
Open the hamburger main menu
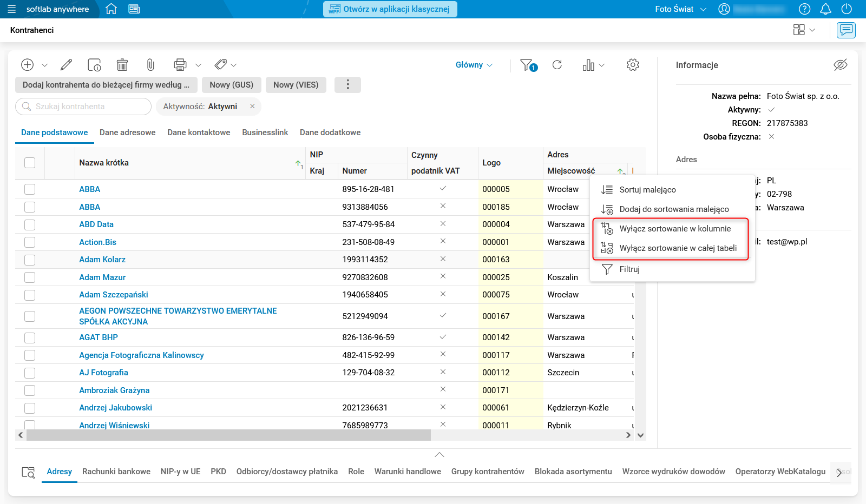coord(12,9)
